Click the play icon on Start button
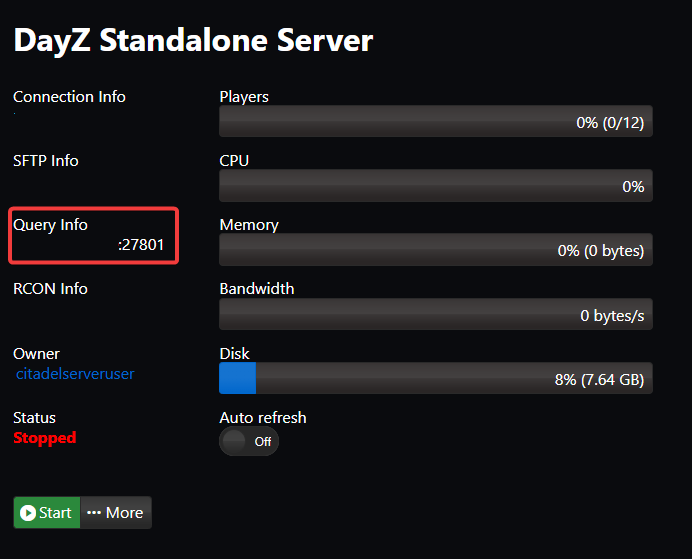 (x=27, y=513)
